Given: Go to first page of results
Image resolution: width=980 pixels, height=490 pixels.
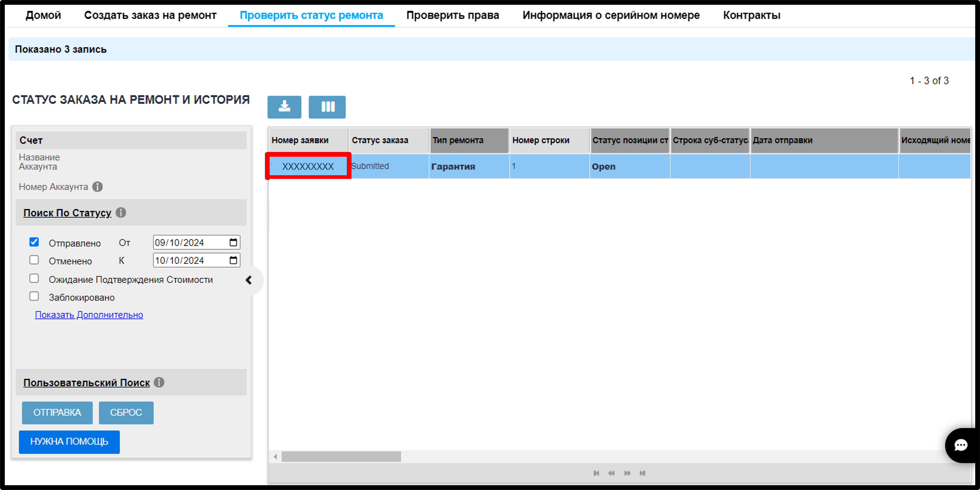Looking at the screenshot, I should tap(596, 473).
